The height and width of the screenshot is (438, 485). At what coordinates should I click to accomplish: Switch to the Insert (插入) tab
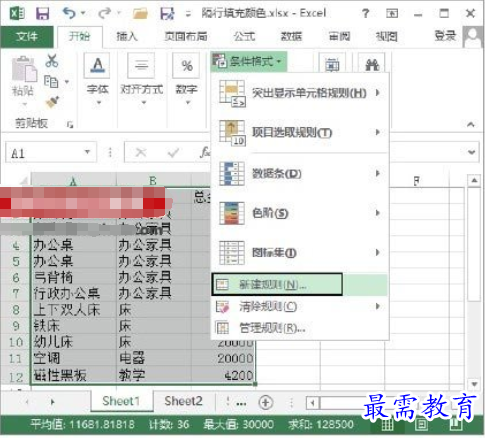click(127, 36)
